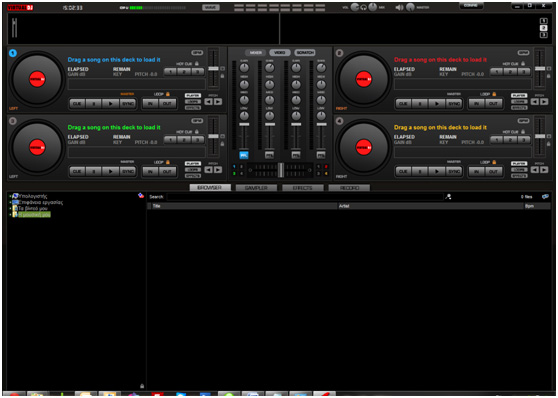This screenshot has height=398, width=558.
Task: Pause deck 1 playback
Action: click(94, 104)
